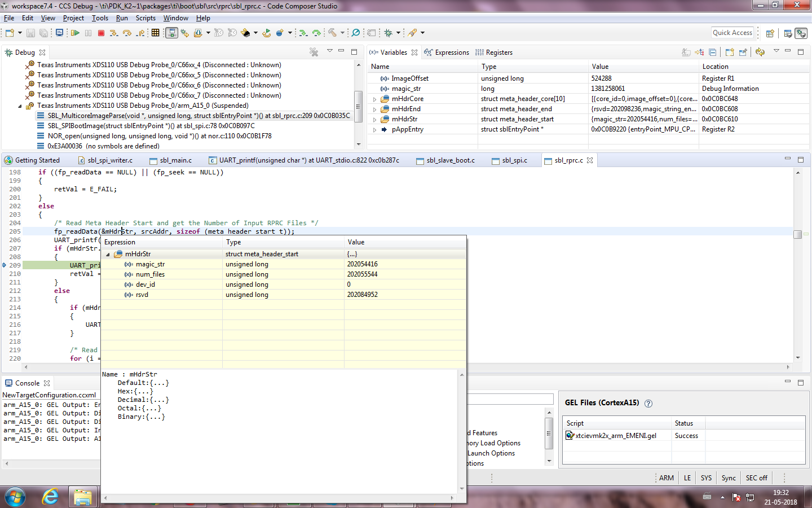This screenshot has height=508, width=812.
Task: Click the blue monitor toolbar icon
Action: tap(59, 33)
